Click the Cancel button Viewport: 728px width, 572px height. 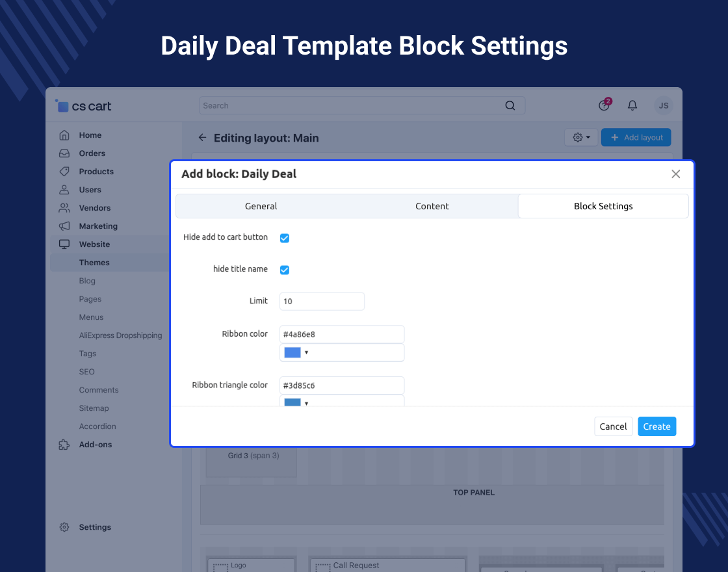point(613,426)
